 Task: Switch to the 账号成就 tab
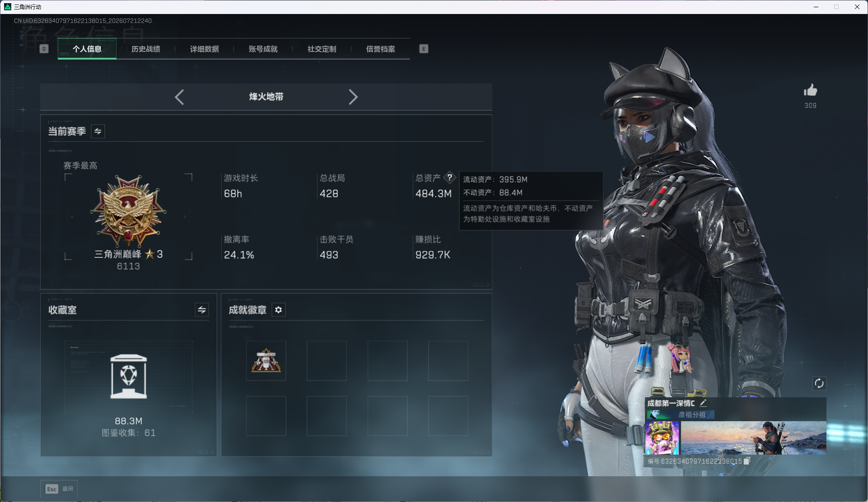pos(263,49)
